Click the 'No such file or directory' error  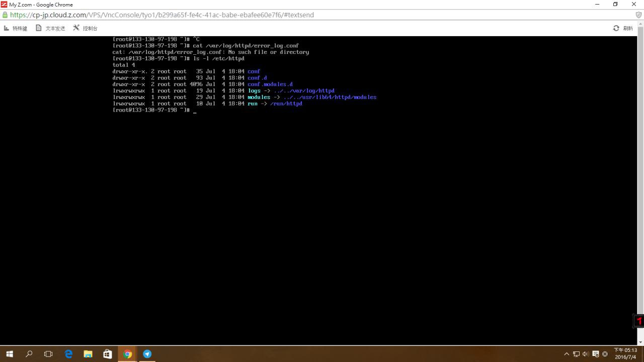tap(269, 52)
